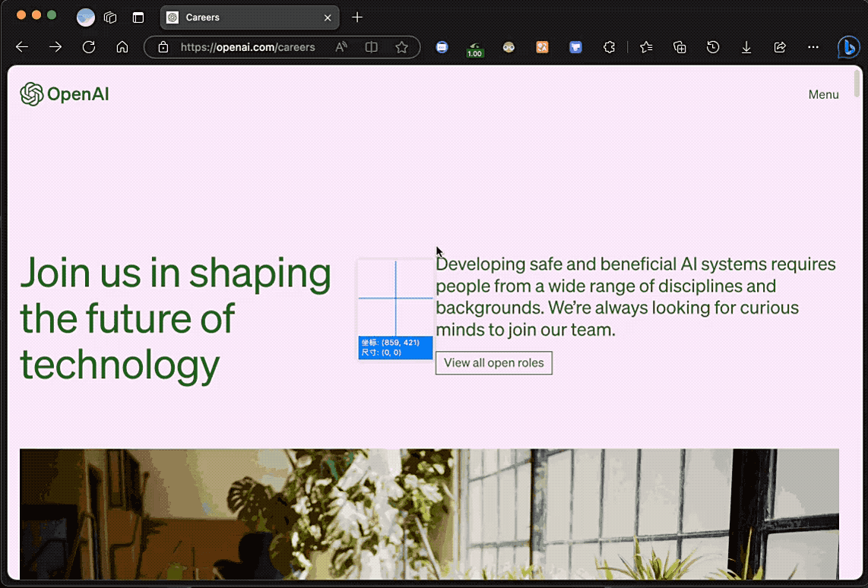Open split screen view
Screen dimensions: 868x588
point(372,47)
